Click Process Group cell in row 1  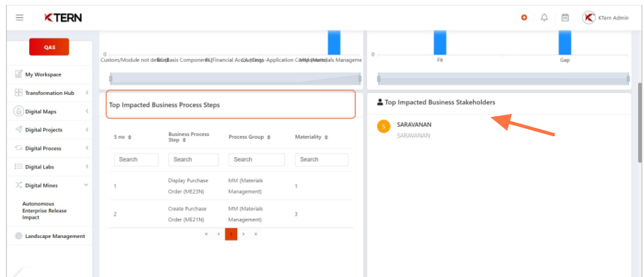[x=245, y=186]
